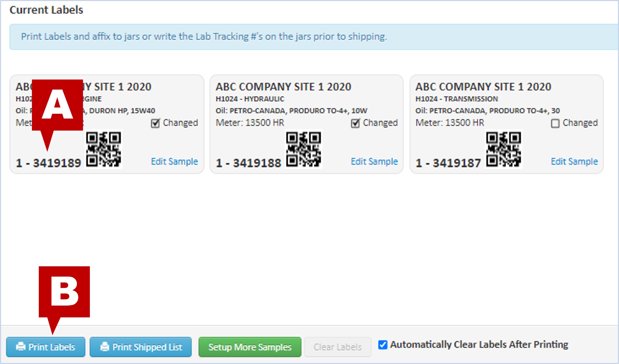The height and width of the screenshot is (364, 619).
Task: Check Changed on the transmission sample label
Action: (555, 123)
